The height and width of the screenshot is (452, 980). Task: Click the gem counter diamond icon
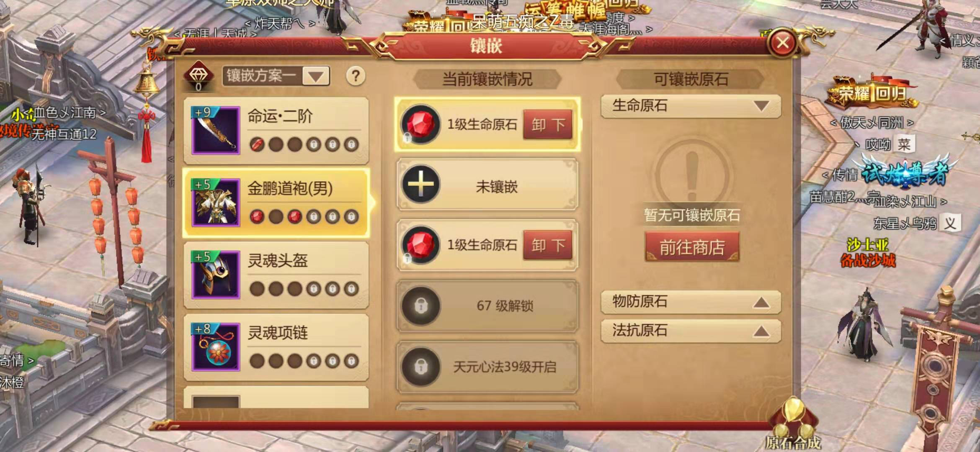[199, 74]
